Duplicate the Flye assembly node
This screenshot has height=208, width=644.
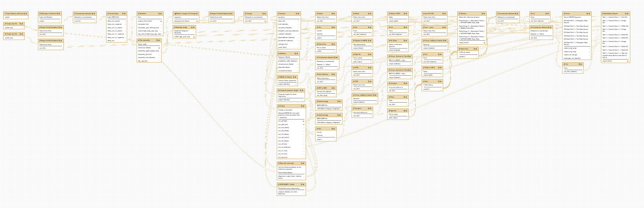click(x=157, y=40)
